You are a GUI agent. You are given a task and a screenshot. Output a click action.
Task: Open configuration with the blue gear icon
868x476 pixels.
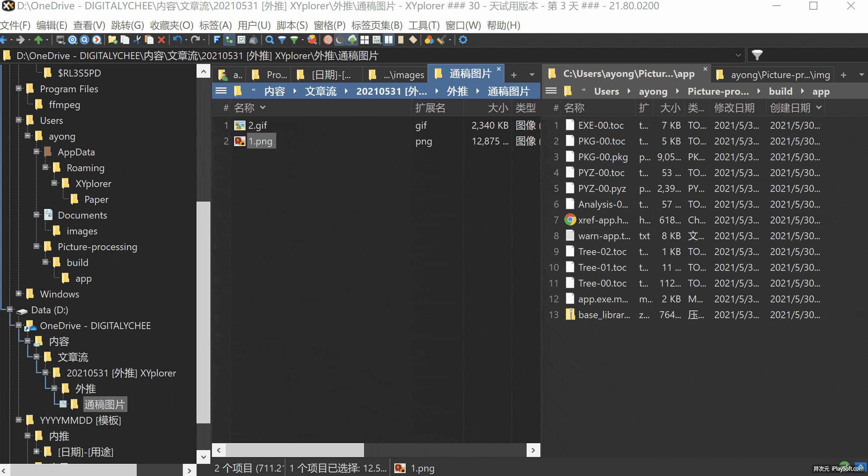(463, 40)
